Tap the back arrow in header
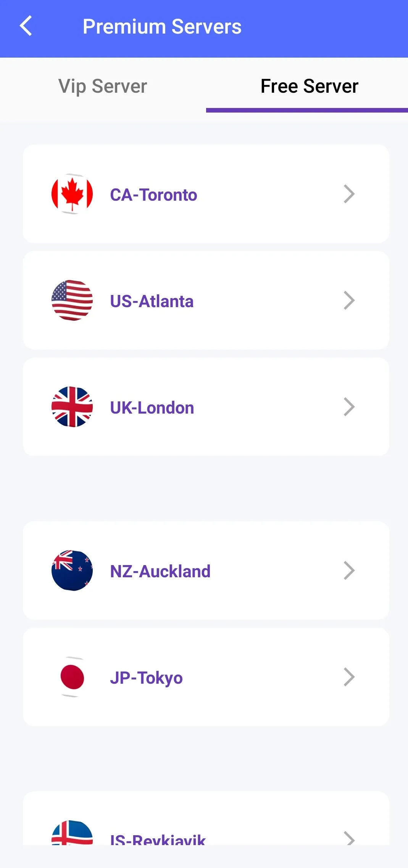Screen dimensions: 408x868 (x=26, y=26)
